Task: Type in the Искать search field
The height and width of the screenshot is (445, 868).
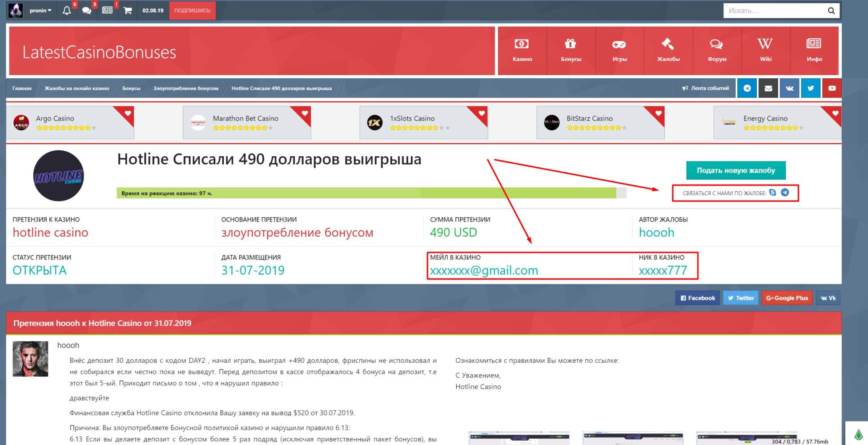Action: pos(774,11)
